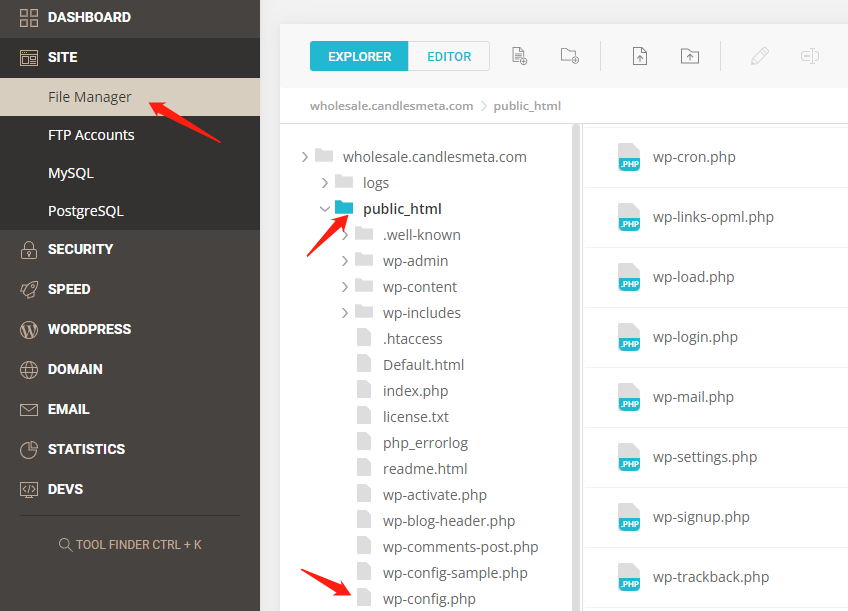Click the Rename toolbar icon
848x611 pixels.
pos(810,56)
